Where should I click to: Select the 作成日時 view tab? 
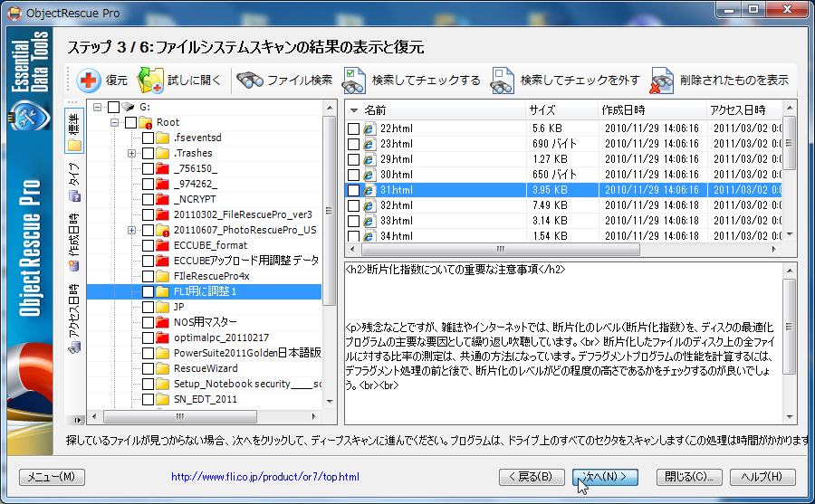(74, 242)
